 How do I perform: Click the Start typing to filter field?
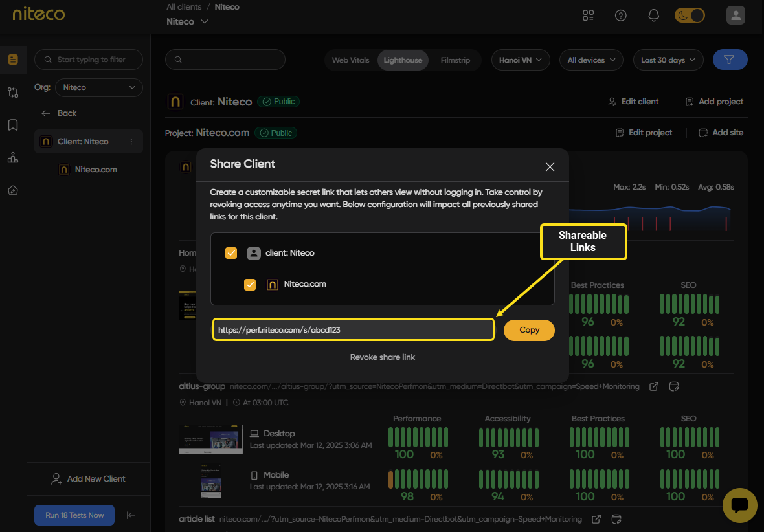(89, 60)
